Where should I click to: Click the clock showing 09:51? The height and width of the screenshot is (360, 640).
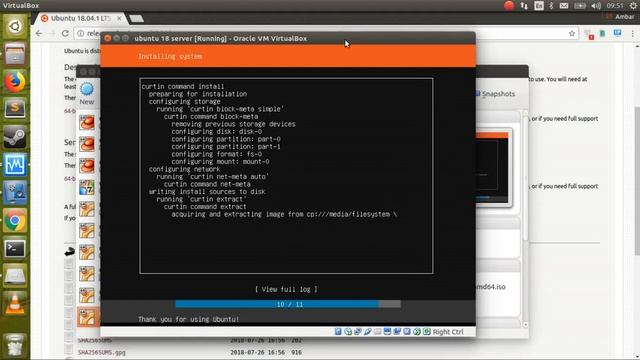pos(615,6)
